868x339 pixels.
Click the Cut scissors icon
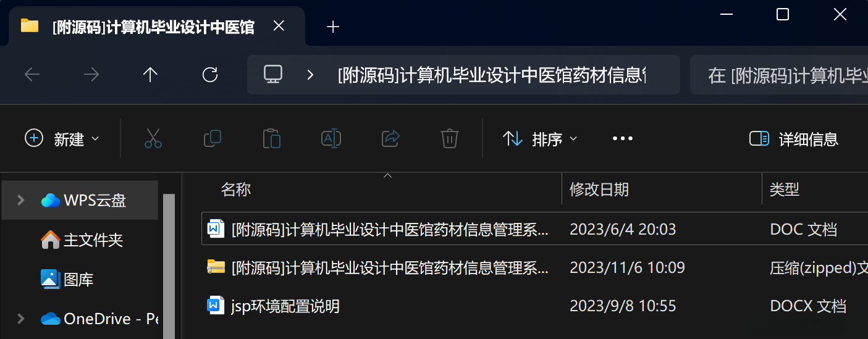point(153,138)
